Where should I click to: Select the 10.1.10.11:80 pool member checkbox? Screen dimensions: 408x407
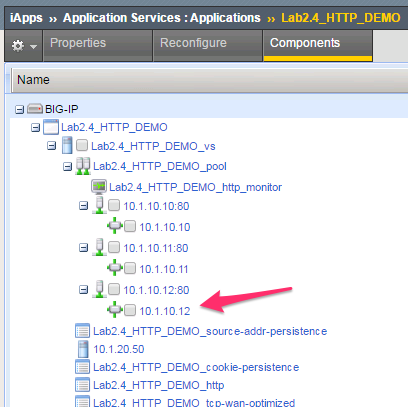114,247
